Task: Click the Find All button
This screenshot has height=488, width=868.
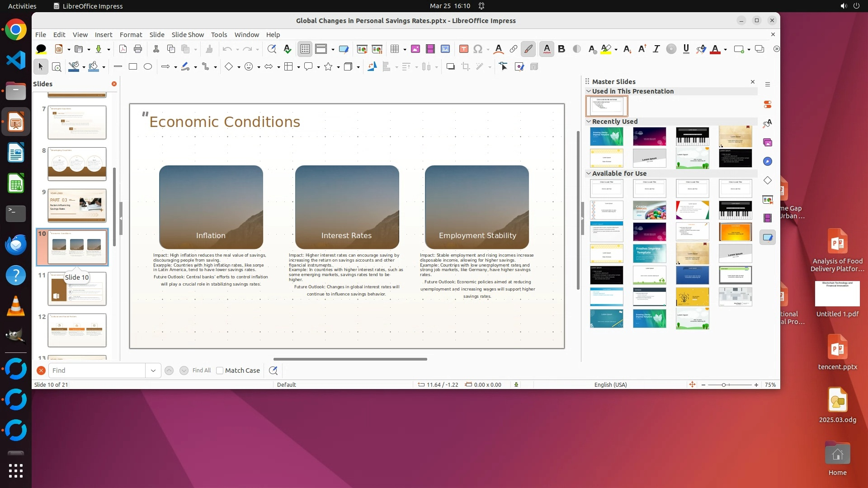Action: (x=201, y=371)
